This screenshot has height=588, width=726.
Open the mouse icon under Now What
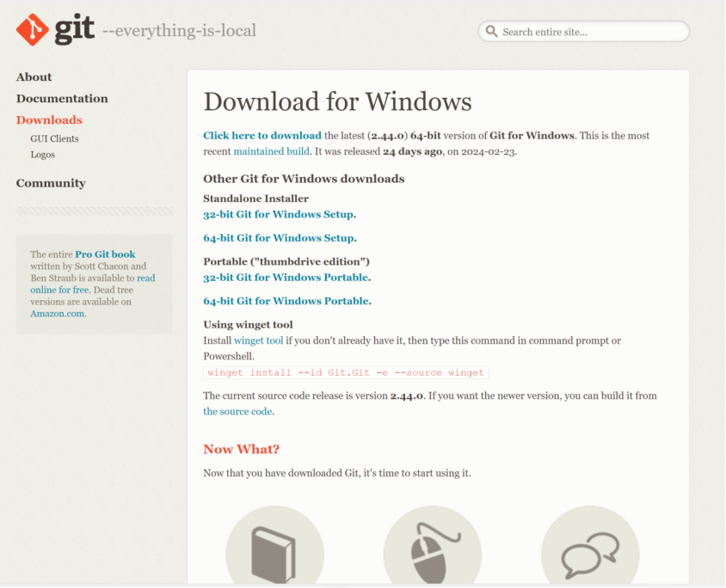click(433, 545)
